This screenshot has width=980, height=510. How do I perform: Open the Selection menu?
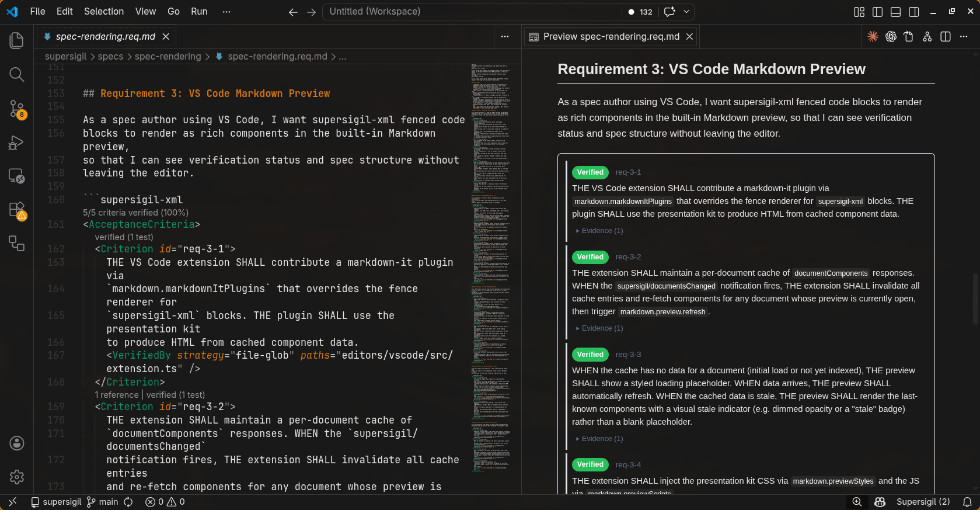click(103, 12)
